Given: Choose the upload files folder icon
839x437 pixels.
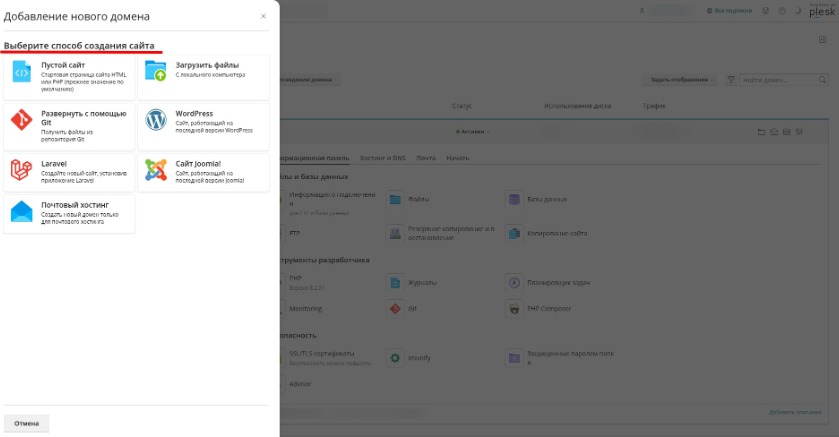Looking at the screenshot, I should (x=156, y=71).
